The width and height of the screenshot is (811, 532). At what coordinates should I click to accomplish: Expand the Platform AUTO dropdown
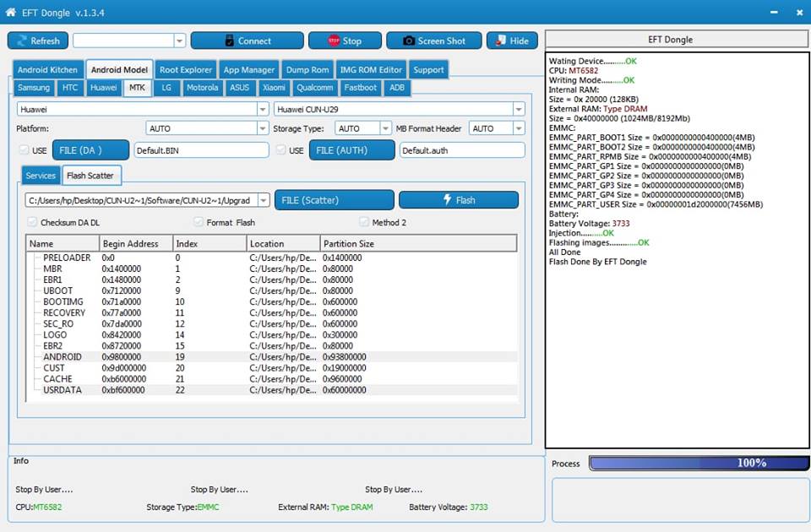point(263,128)
